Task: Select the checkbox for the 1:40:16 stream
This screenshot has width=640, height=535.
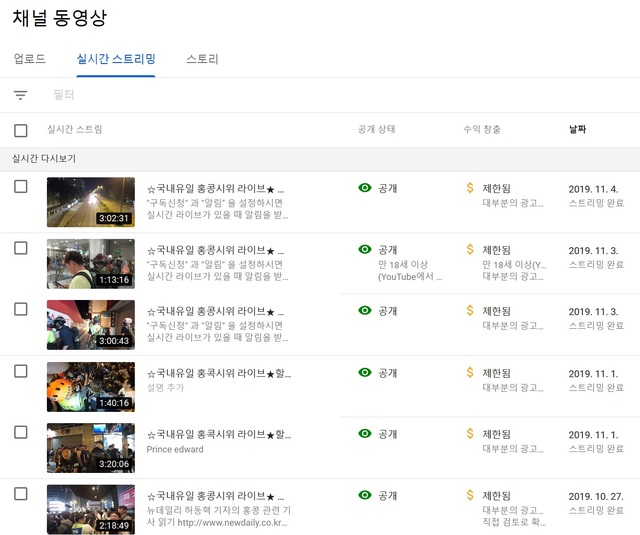Action: pyautogui.click(x=21, y=371)
